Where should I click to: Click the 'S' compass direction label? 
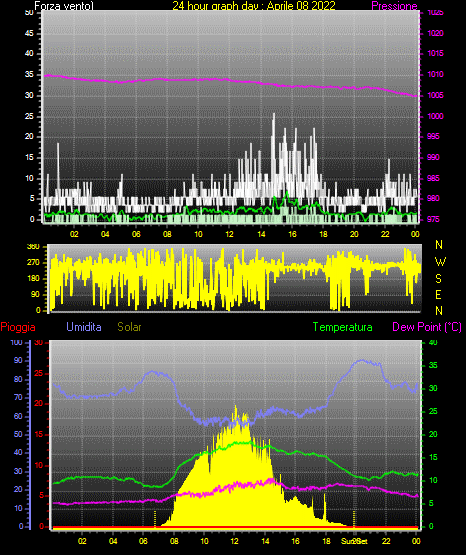tap(438, 279)
